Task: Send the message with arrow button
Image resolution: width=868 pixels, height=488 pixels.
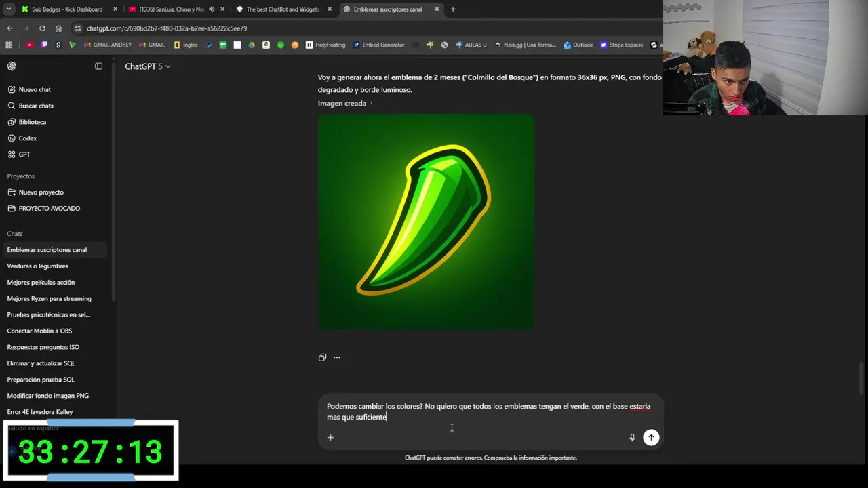Action: point(651,437)
